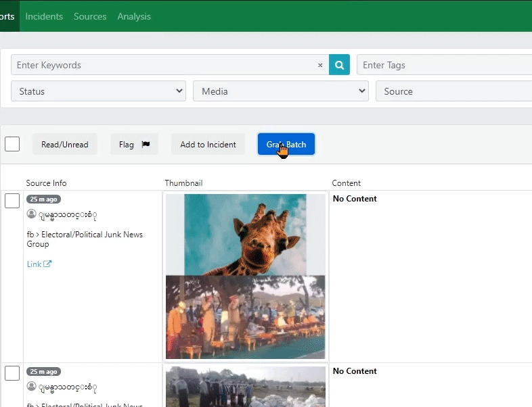Check the second report's checkbox
Image resolution: width=532 pixels, height=407 pixels.
12,373
